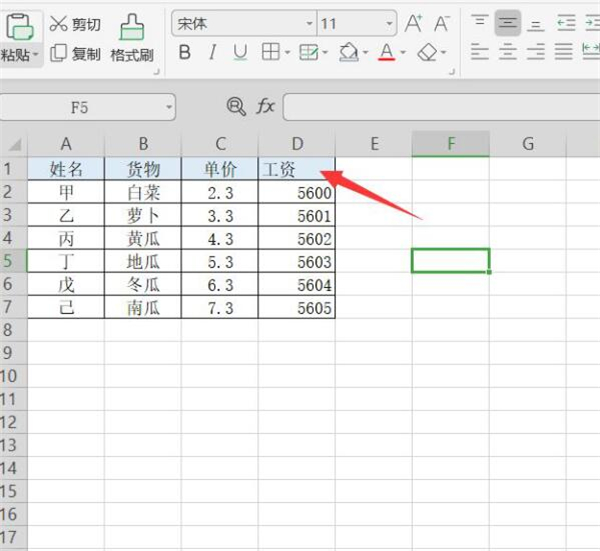
Task: Select column D header
Action: tap(297, 144)
